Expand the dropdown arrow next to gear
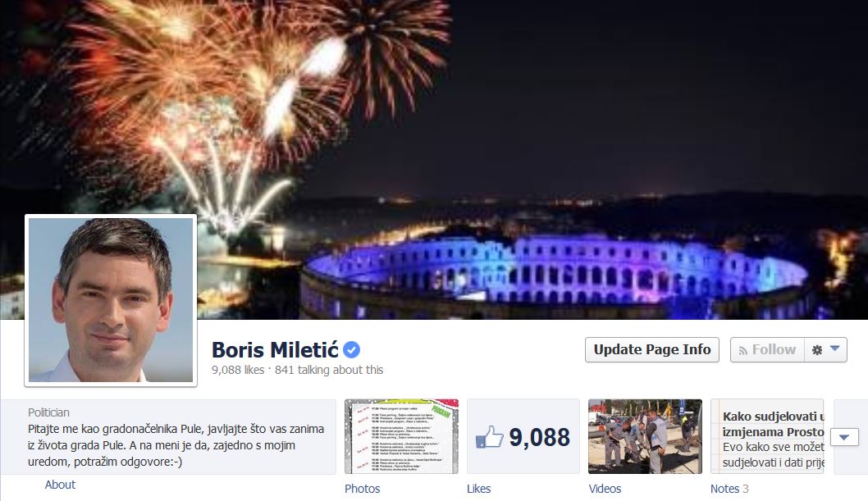 coord(835,348)
